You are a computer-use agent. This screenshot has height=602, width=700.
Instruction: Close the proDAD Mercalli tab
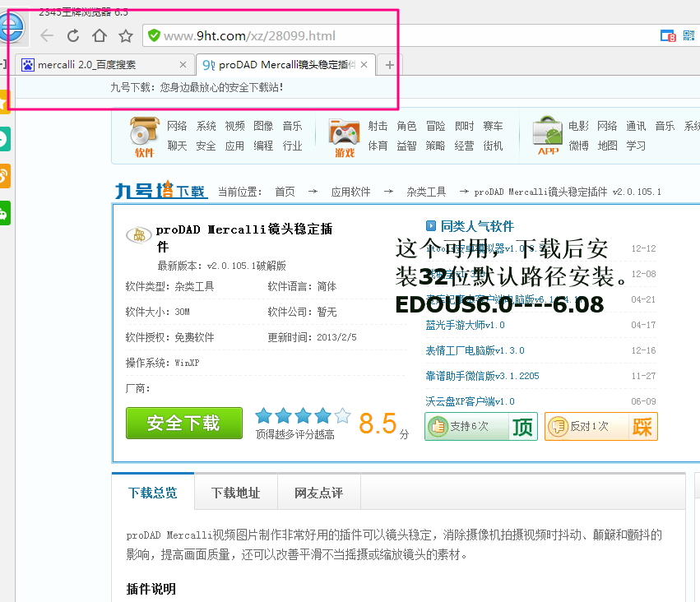(364, 65)
